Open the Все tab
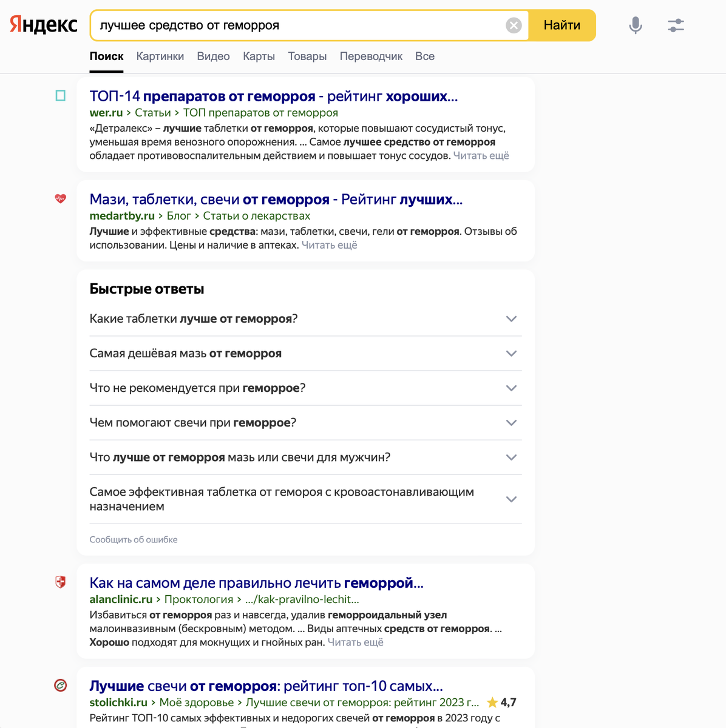Screen dimensions: 726x728 (425, 56)
